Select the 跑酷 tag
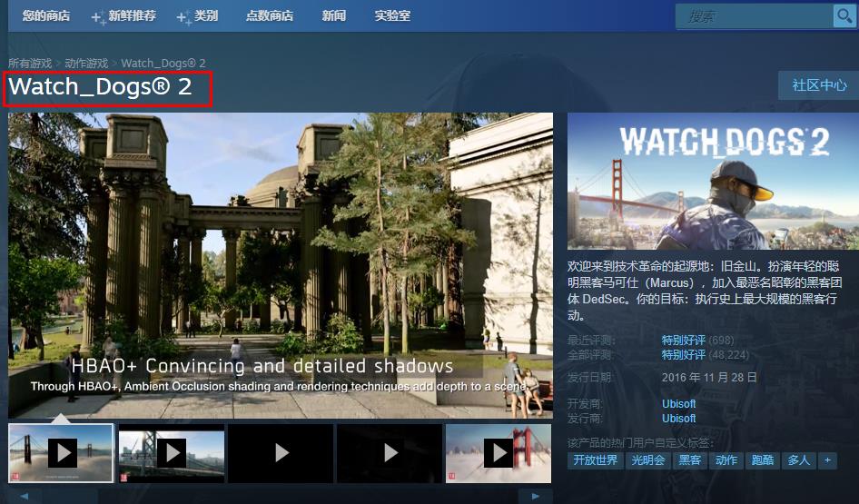Viewport: 859px width, 504px height. (763, 460)
